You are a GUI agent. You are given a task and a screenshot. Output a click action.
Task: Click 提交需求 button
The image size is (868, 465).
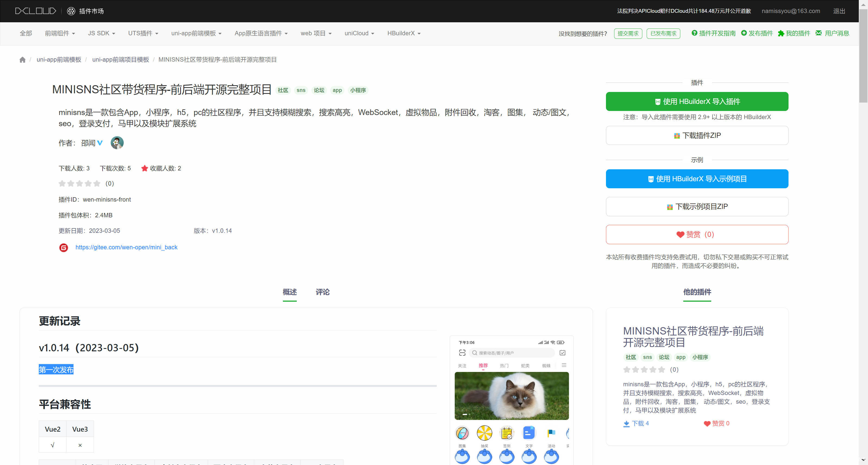(628, 33)
